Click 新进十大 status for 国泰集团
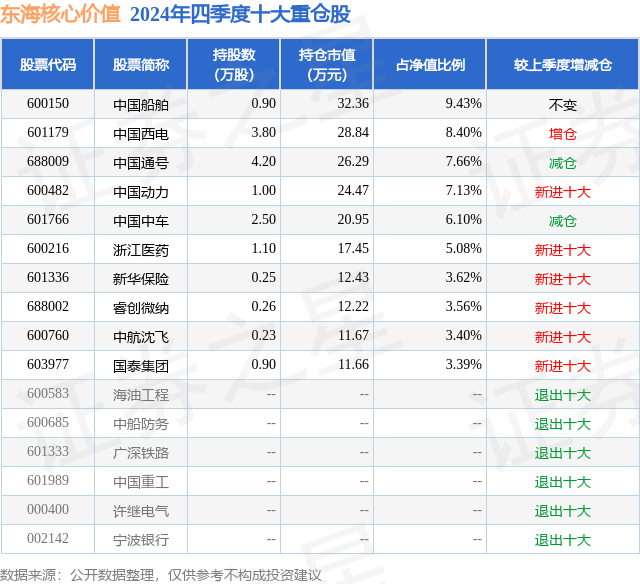This screenshot has height=584, width=640. coord(563,366)
